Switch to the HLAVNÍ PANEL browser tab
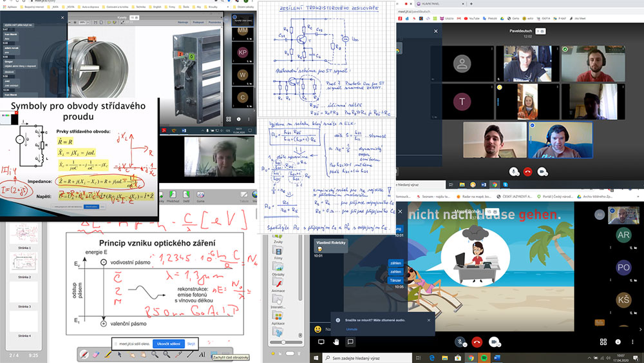The height and width of the screenshot is (363, 644). click(439, 4)
